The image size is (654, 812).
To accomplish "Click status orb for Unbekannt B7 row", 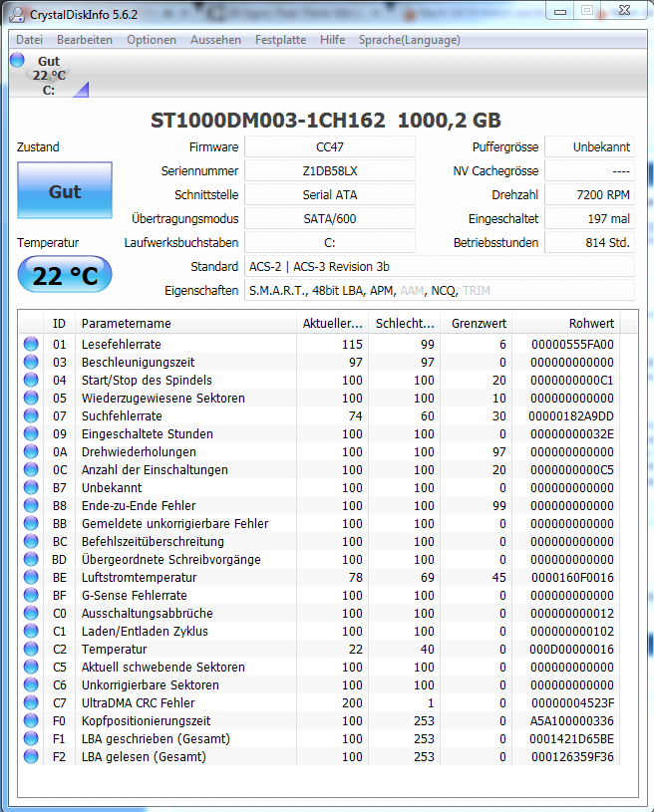I will pyautogui.click(x=31, y=487).
